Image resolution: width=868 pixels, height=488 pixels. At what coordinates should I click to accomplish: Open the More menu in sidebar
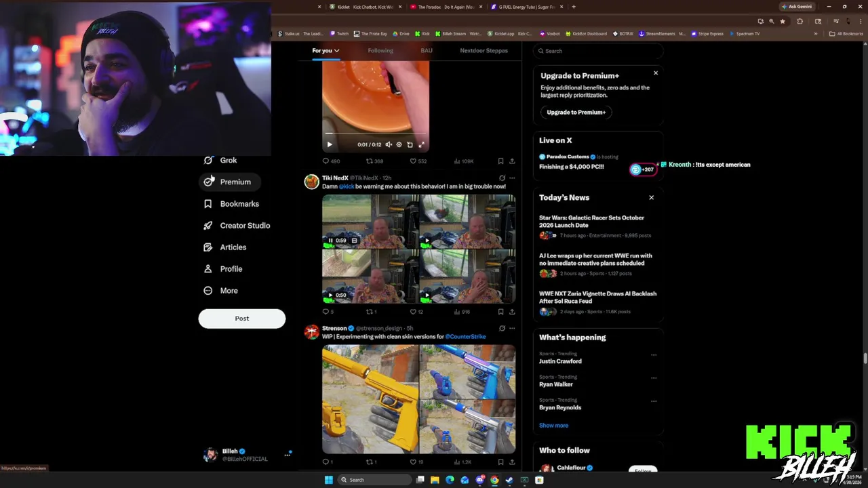point(221,291)
